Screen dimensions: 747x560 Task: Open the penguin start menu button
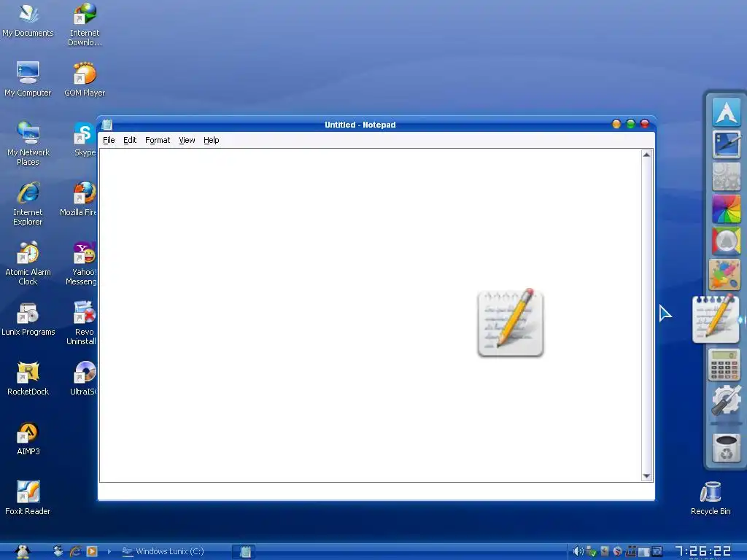23,551
